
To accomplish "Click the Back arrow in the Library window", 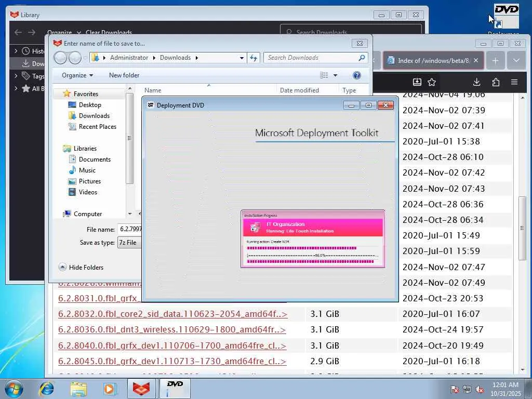I will (x=18, y=32).
